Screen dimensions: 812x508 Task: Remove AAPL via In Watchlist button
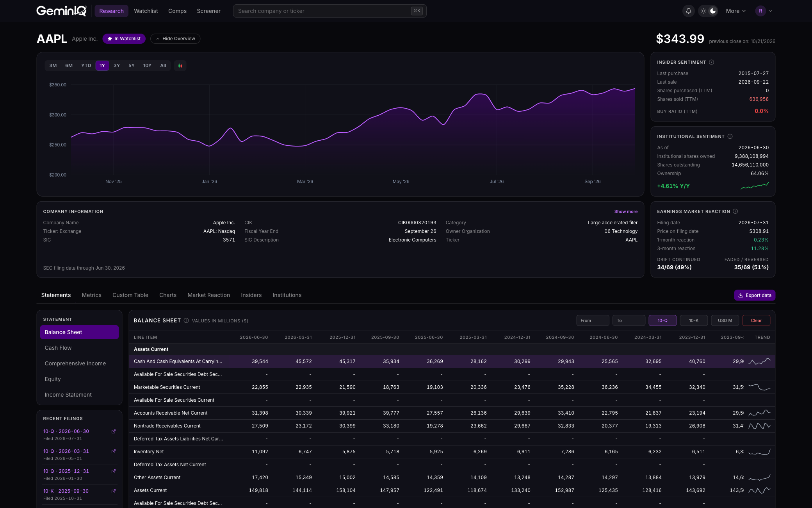(124, 39)
